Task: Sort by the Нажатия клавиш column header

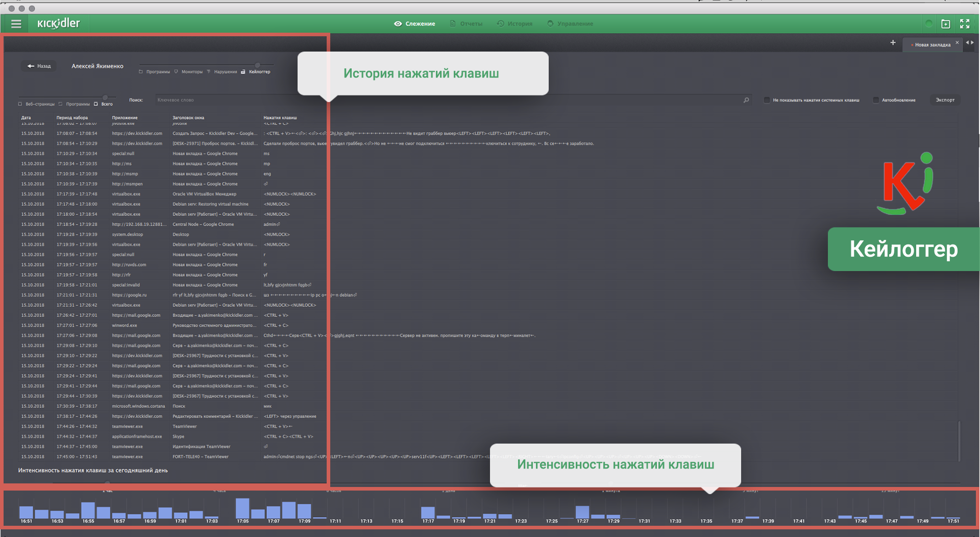Action: tap(280, 118)
